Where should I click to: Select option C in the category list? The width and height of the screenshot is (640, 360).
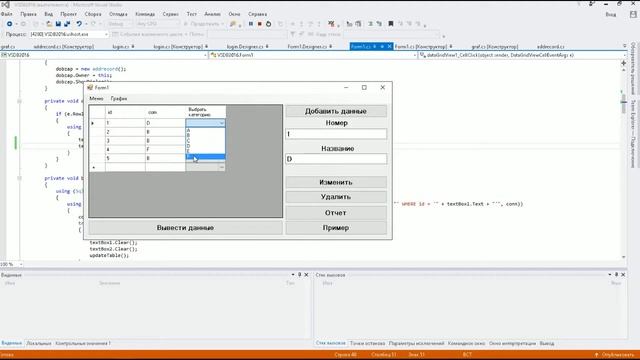tap(205, 140)
